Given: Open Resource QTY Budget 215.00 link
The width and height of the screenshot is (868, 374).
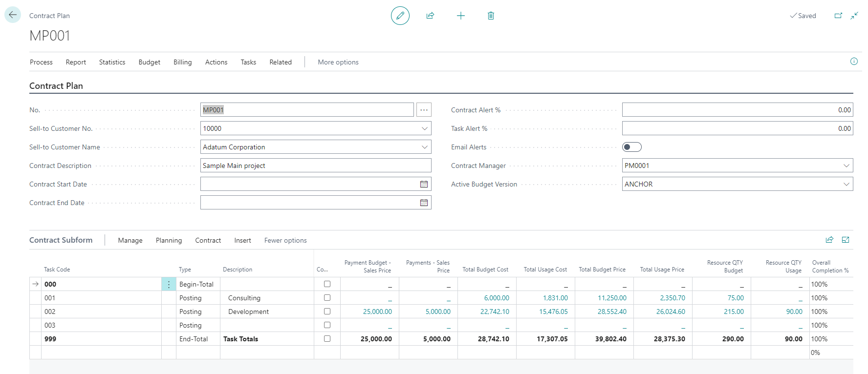Looking at the screenshot, I should point(734,312).
